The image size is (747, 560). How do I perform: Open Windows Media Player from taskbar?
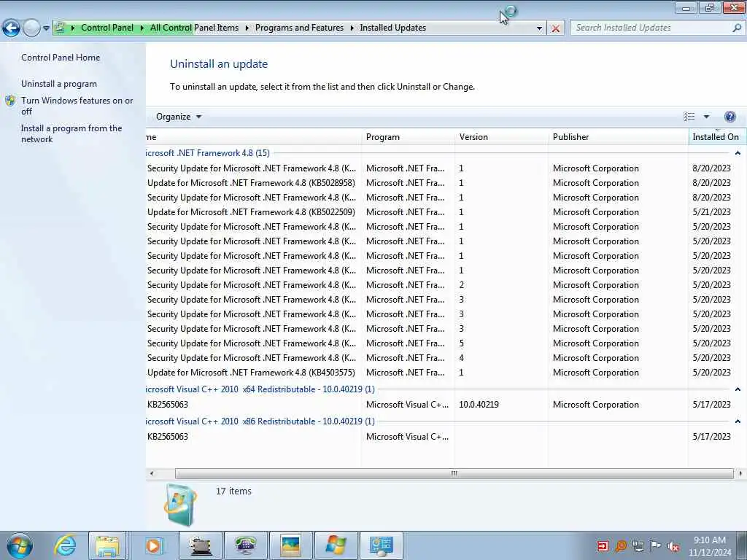coord(153,545)
